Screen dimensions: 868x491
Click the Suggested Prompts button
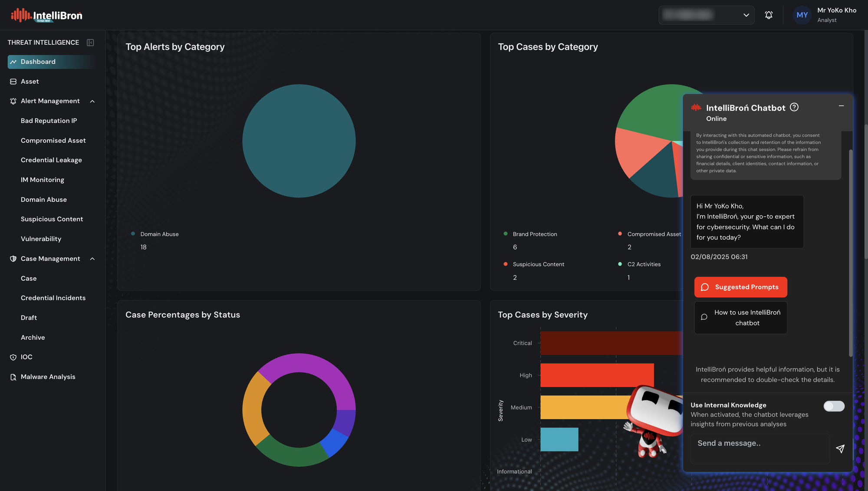[x=740, y=287]
